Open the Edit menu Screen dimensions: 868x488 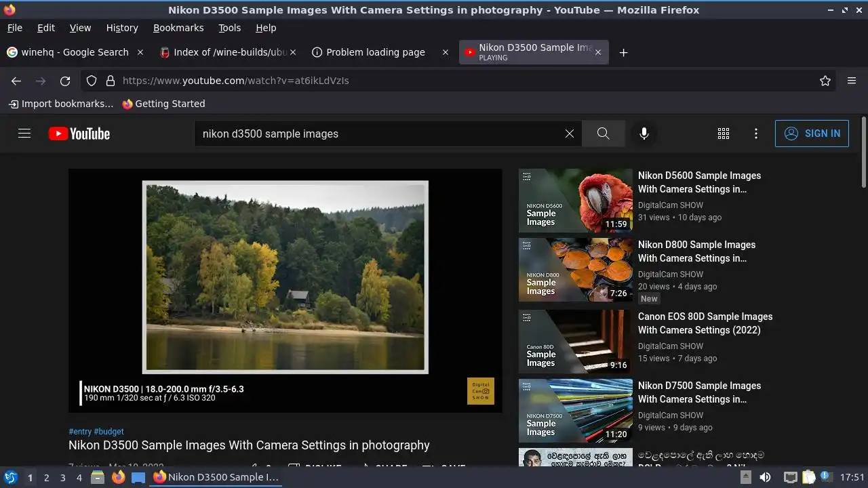tap(46, 28)
